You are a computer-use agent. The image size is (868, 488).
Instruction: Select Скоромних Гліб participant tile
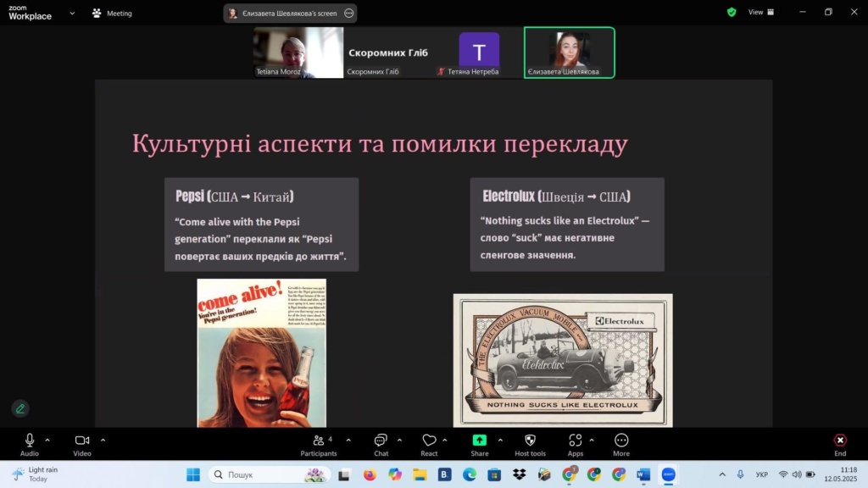pyautogui.click(x=388, y=53)
